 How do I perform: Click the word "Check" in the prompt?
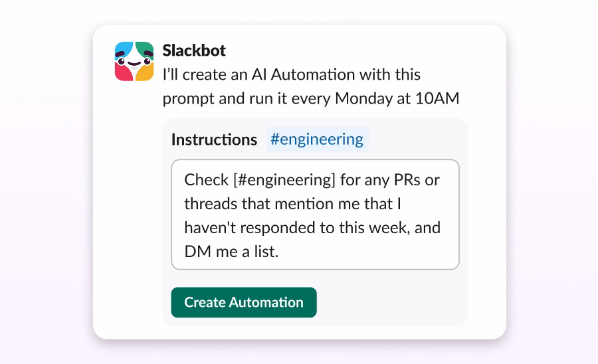[x=206, y=180]
